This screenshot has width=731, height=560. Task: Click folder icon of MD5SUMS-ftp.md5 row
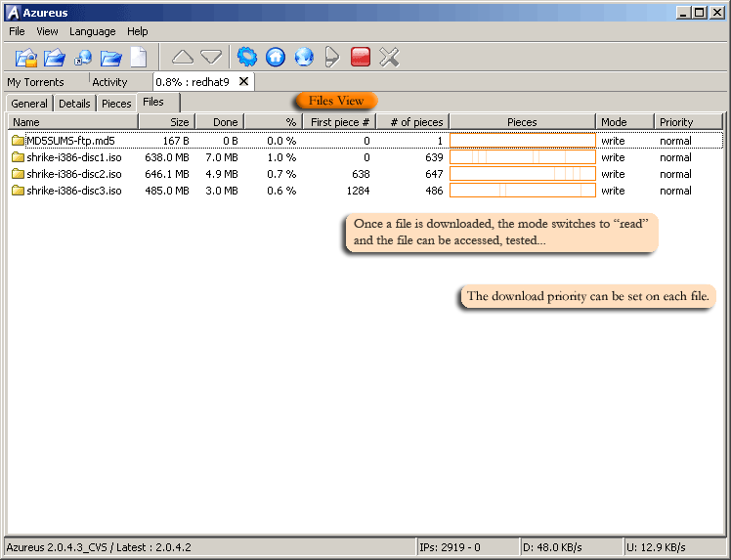coord(19,141)
